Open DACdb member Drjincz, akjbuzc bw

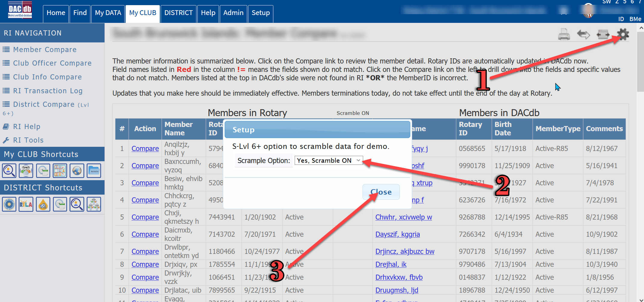[x=405, y=251]
